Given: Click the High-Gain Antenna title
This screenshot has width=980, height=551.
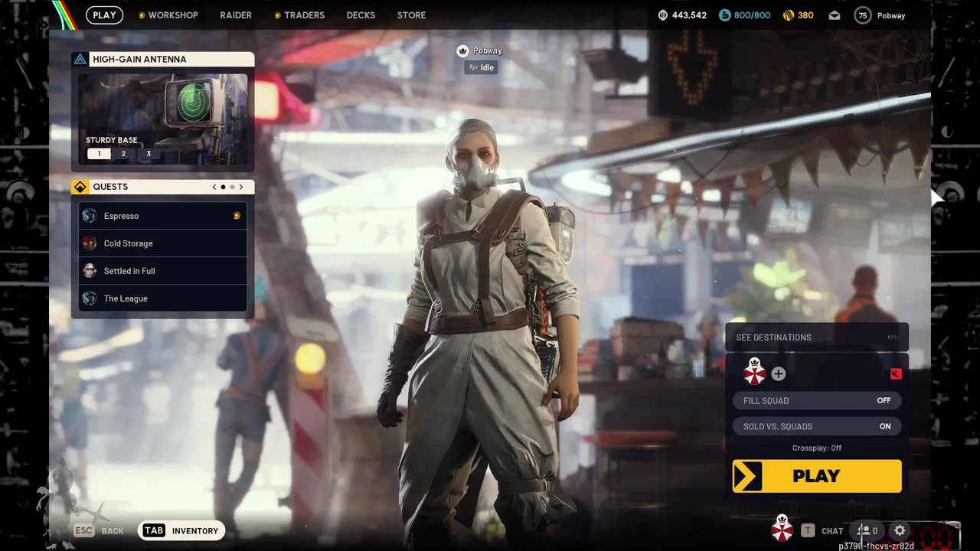Looking at the screenshot, I should [139, 59].
